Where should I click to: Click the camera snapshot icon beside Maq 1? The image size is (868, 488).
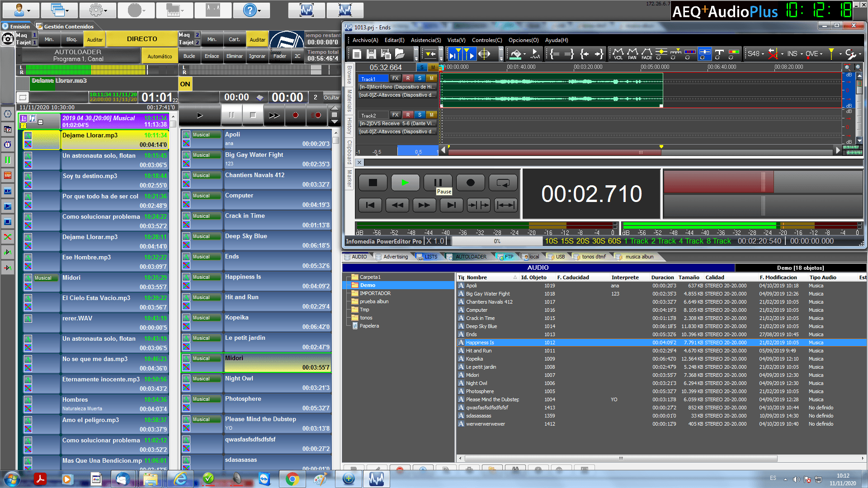click(8, 38)
